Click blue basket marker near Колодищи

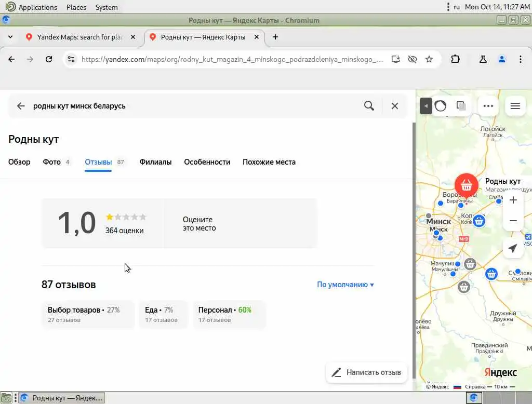tap(478, 221)
